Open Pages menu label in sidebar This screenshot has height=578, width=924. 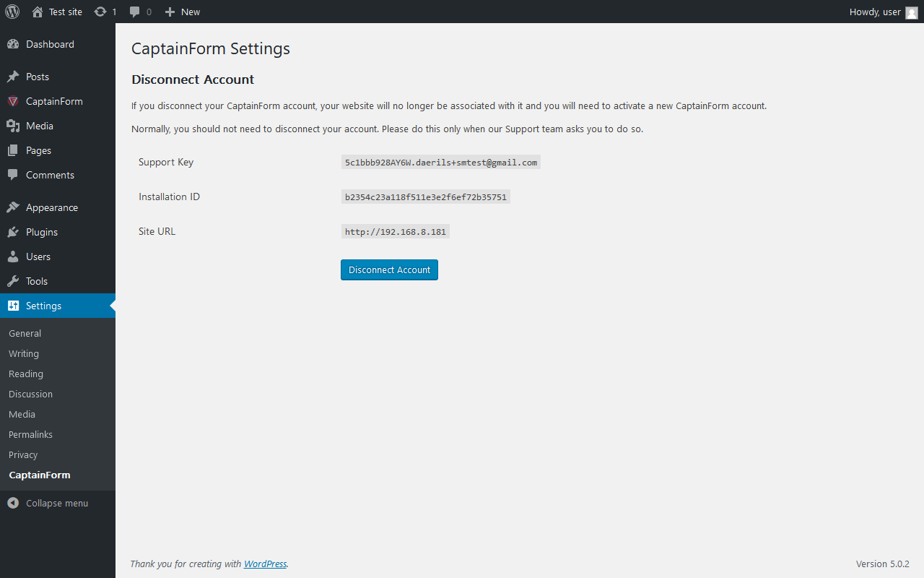(38, 150)
